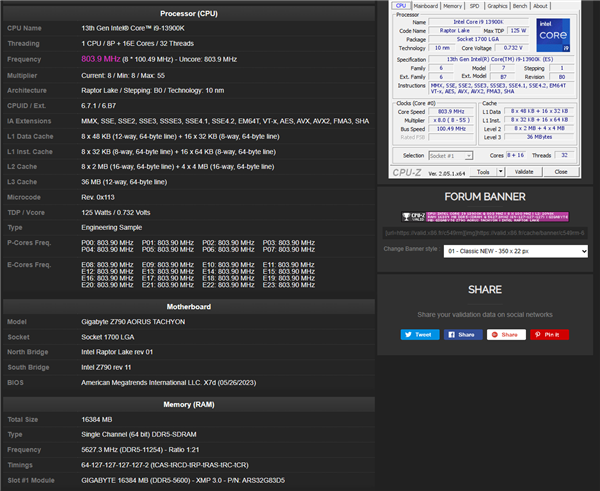This screenshot has height=491, width=600.
Task: Click the memory frequency '5627.3 MHz (DDR5-11254)' text
Action: click(x=139, y=450)
